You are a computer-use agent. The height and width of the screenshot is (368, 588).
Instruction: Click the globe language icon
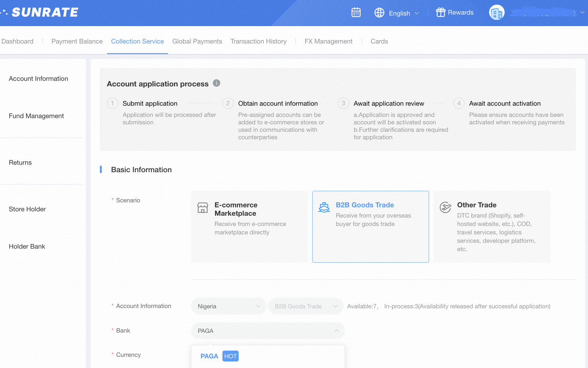(379, 13)
